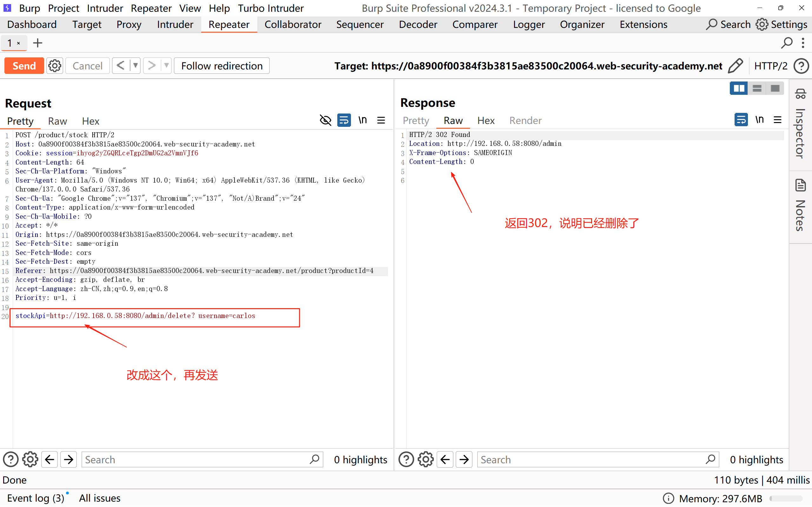Click the pencil icon to edit target
The image size is (812, 507).
[735, 66]
